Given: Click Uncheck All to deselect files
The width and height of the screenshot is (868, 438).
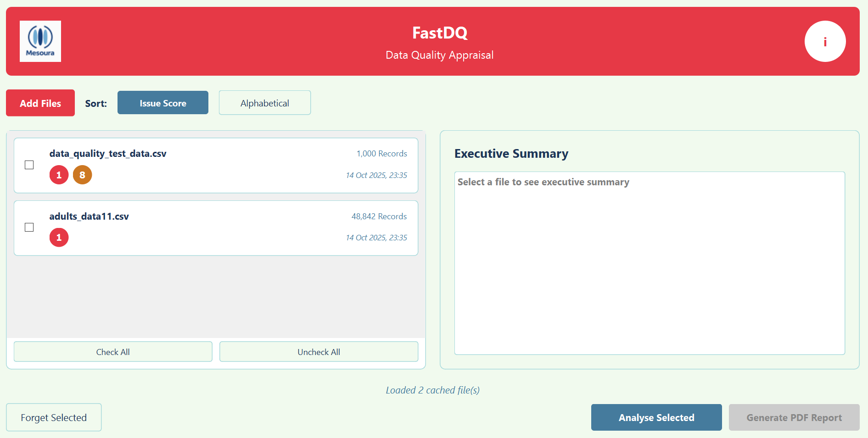Looking at the screenshot, I should [319, 352].
